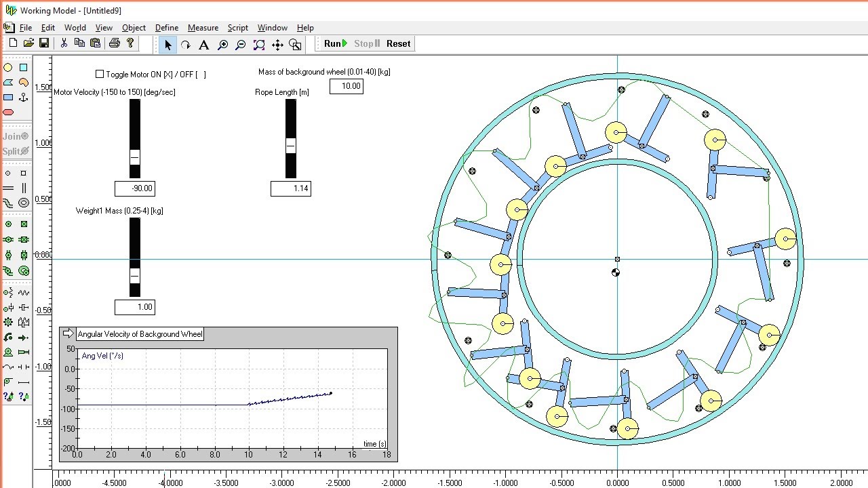Open the Window menu
This screenshot has width=868, height=488.
(273, 28)
